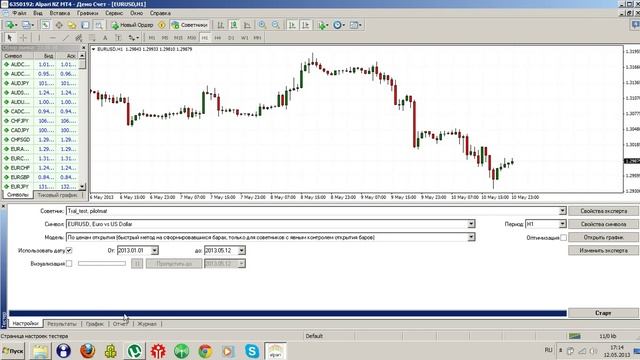Toggle the Auto Scroll chart button

(292, 25)
